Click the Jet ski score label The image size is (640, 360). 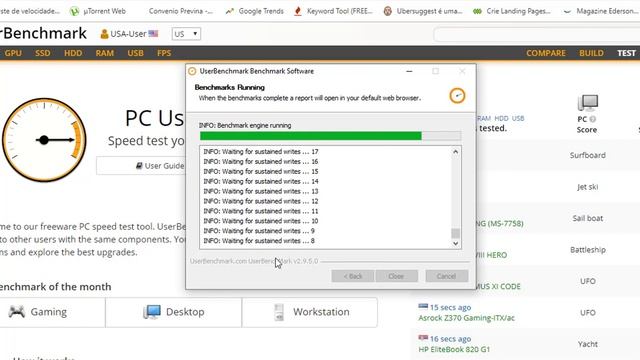coord(587,187)
